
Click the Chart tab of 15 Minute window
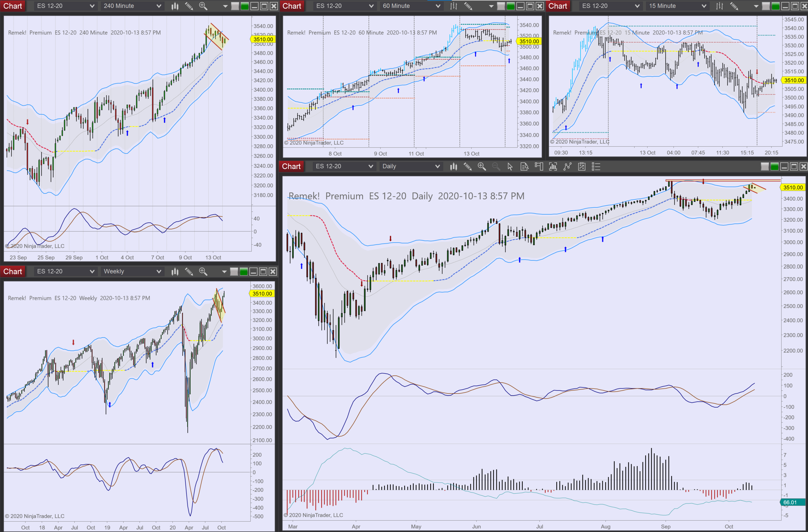(558, 6)
